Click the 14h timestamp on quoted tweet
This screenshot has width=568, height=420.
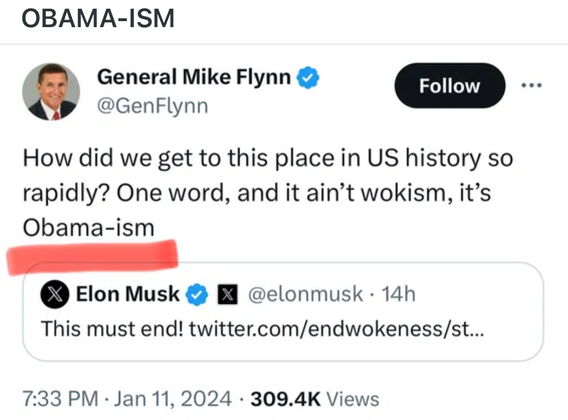[x=398, y=294]
